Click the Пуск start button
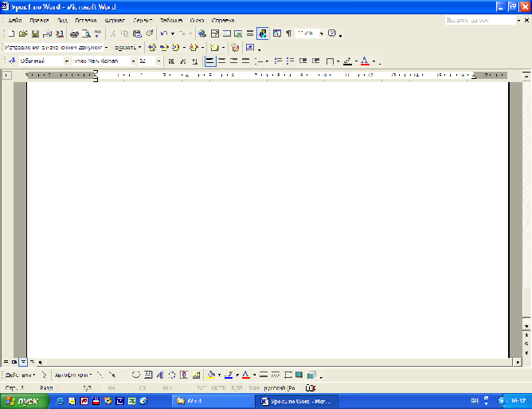 tap(24, 400)
